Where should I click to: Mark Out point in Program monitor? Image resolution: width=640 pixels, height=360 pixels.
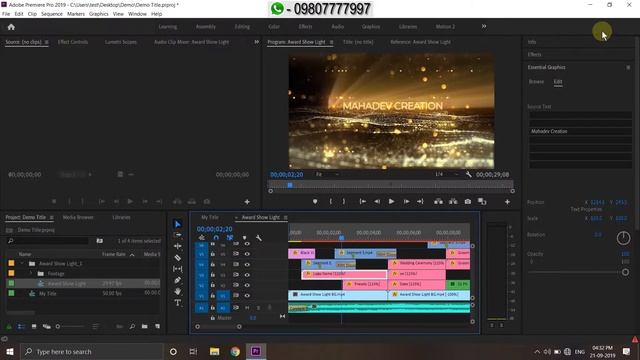click(344, 202)
